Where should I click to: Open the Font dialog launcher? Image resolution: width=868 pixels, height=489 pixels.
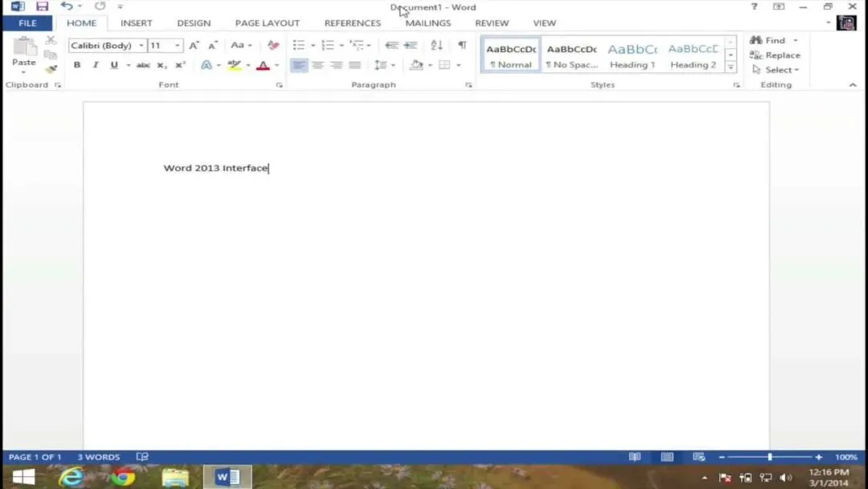point(279,85)
